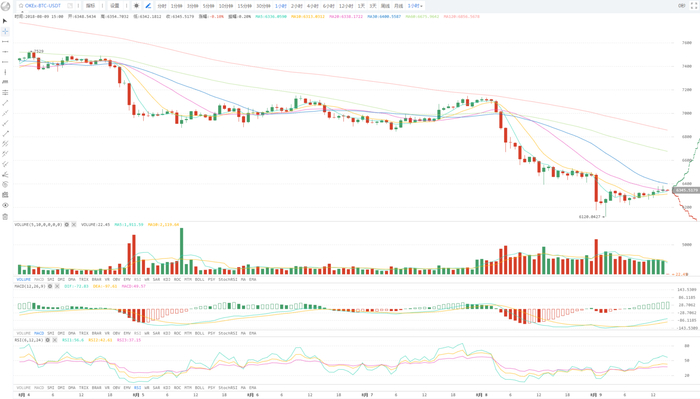Switch RSI panel to MACD indicator

(x=39, y=387)
